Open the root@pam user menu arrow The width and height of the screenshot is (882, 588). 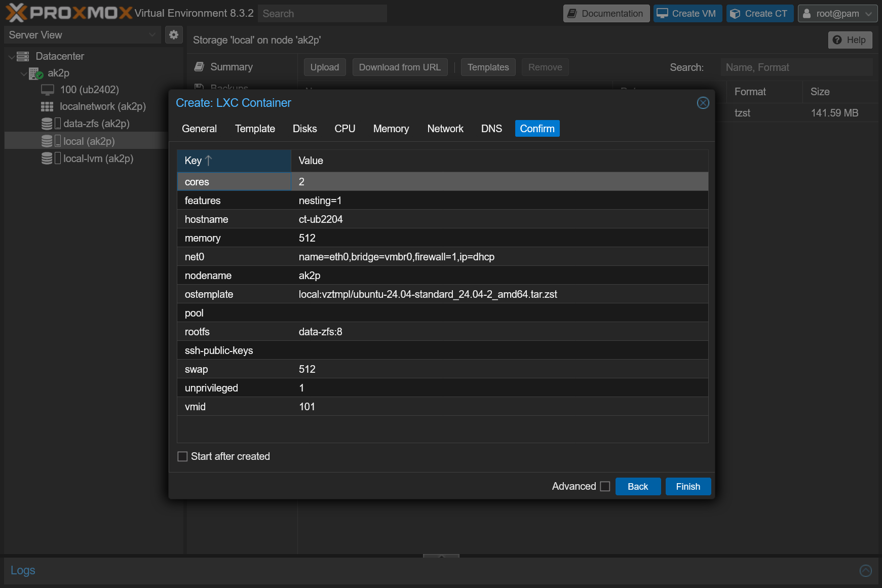(x=868, y=14)
